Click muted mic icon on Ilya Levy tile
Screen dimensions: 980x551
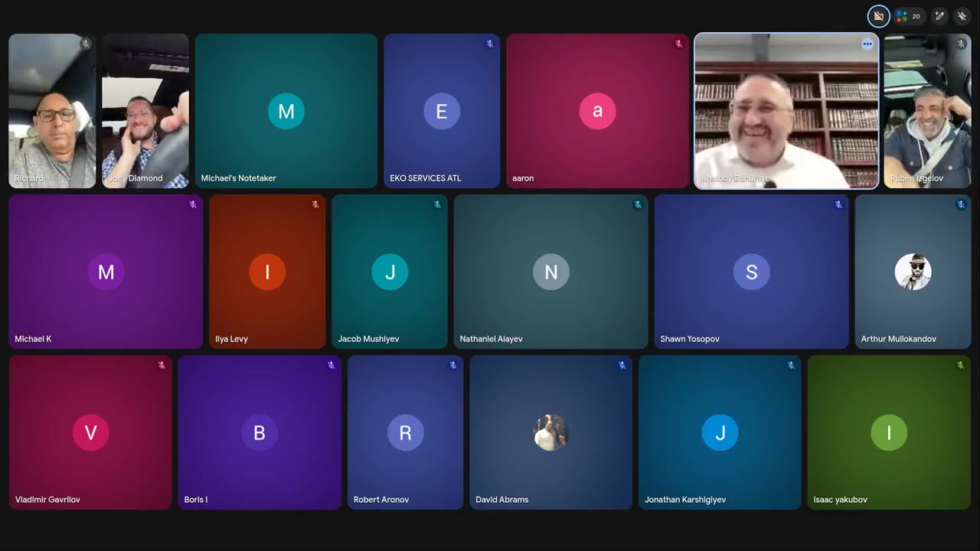tap(315, 205)
